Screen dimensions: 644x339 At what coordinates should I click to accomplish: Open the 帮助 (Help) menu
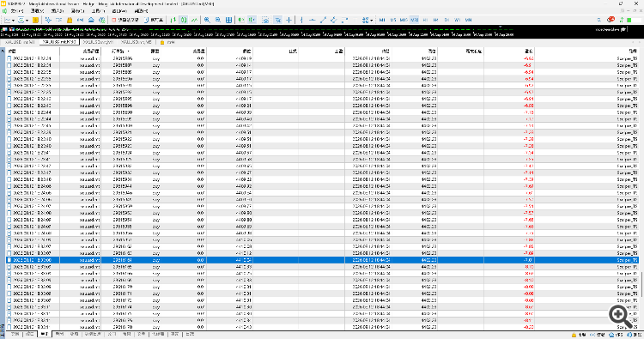coord(141,11)
